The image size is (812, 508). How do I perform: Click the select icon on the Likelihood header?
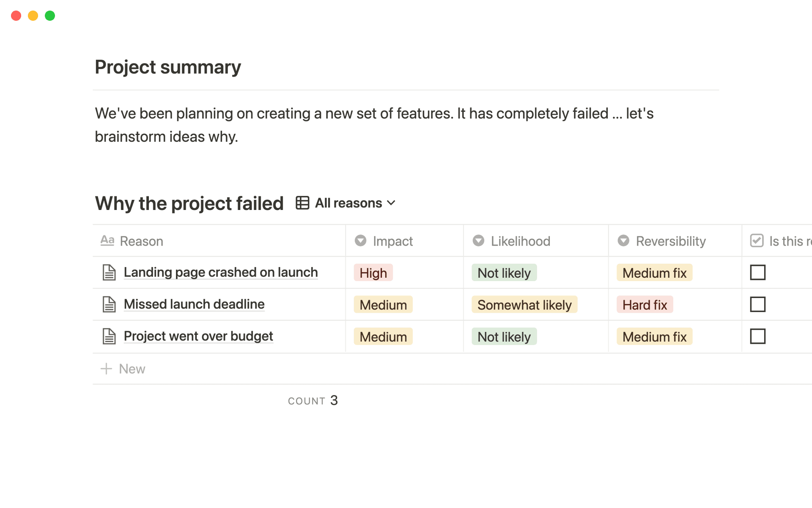point(478,240)
